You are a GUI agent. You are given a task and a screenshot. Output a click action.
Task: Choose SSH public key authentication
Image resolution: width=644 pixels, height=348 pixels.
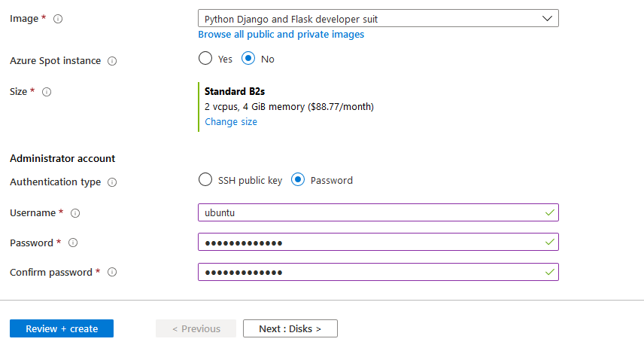pyautogui.click(x=205, y=180)
